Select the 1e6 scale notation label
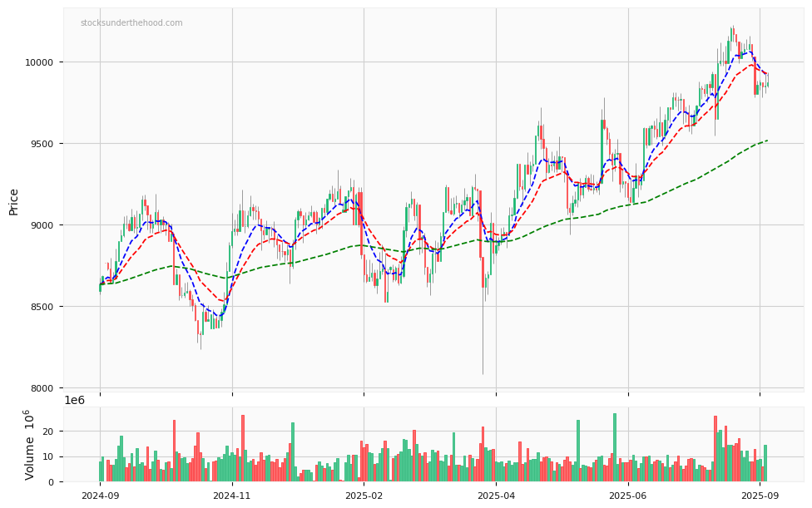This screenshot has width=812, height=508. (x=74, y=400)
